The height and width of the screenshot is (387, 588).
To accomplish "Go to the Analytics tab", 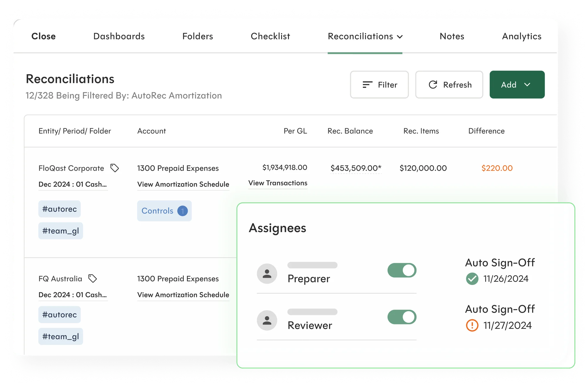I will click(x=522, y=36).
